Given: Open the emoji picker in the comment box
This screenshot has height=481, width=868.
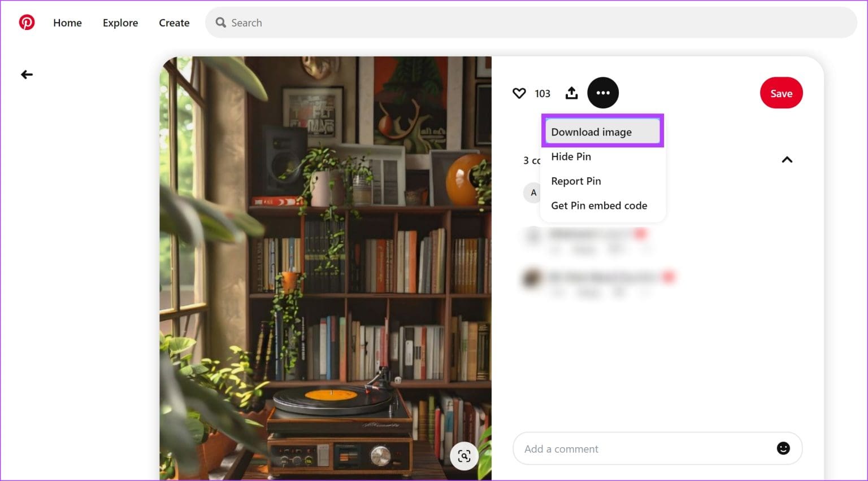Looking at the screenshot, I should click(x=783, y=448).
